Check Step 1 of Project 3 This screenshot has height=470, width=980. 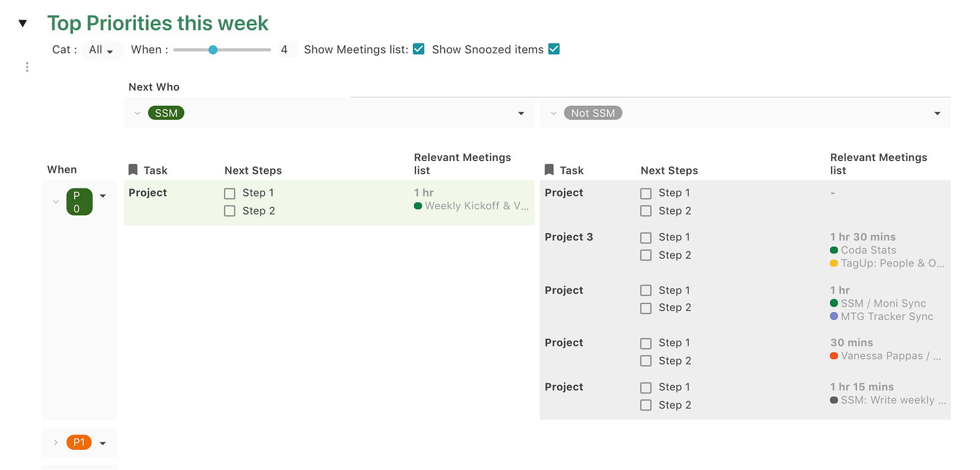(x=646, y=237)
